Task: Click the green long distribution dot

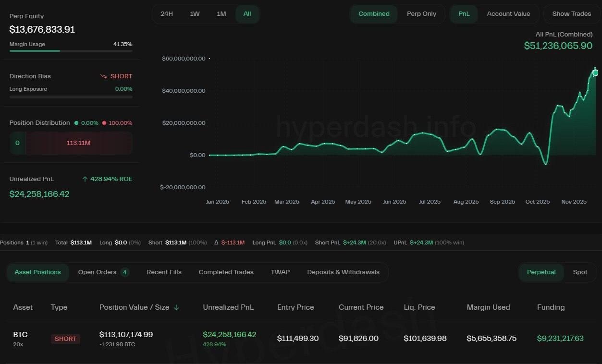Action: pyautogui.click(x=76, y=123)
